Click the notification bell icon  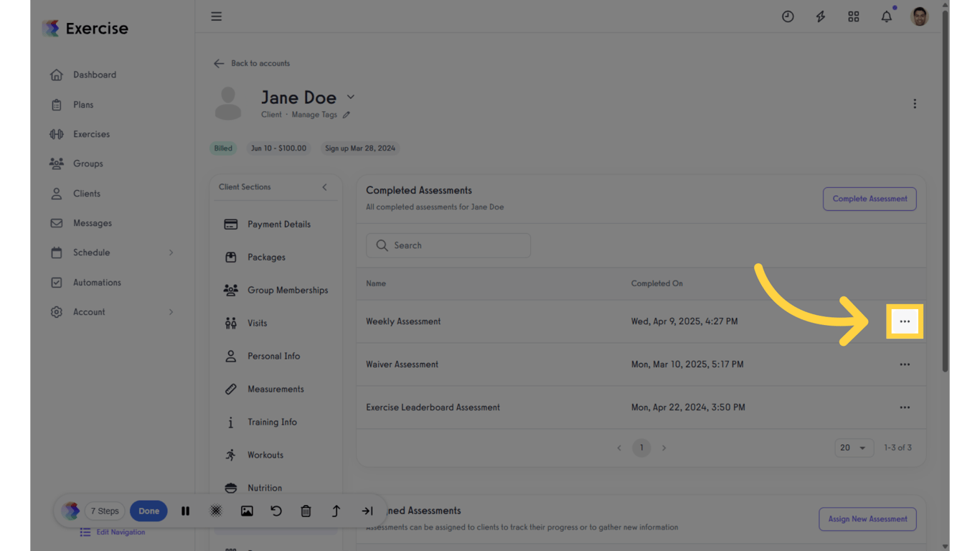[x=886, y=16]
